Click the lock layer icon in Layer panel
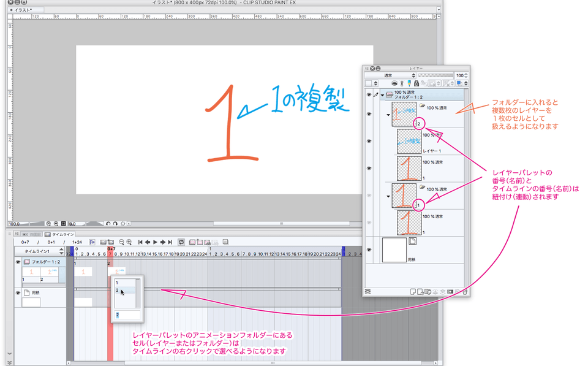The image size is (588, 366). point(417,83)
